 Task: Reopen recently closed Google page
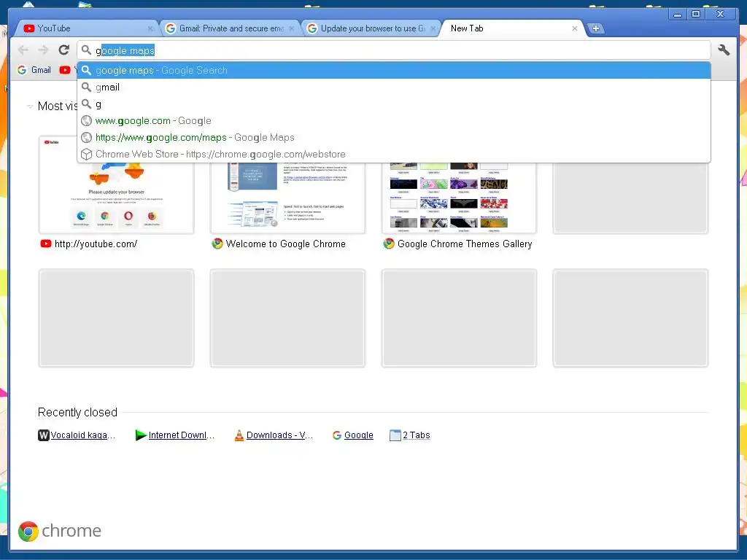tap(359, 435)
